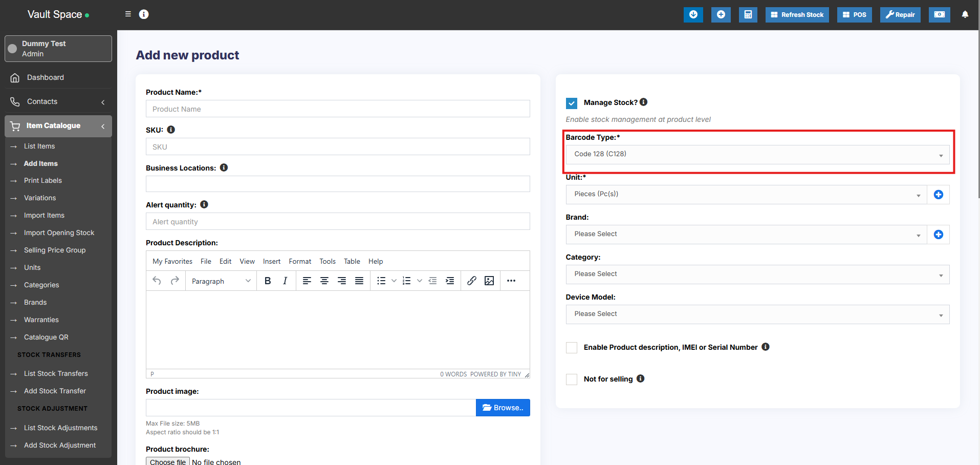Viewport: 980px width, 465px height.
Task: Add a new brand with plus icon
Action: [938, 235]
